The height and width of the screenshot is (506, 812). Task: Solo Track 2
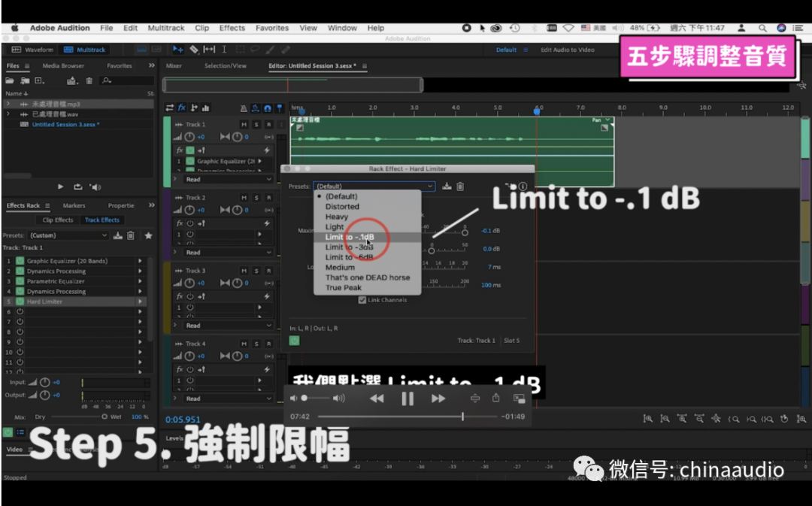click(x=256, y=198)
